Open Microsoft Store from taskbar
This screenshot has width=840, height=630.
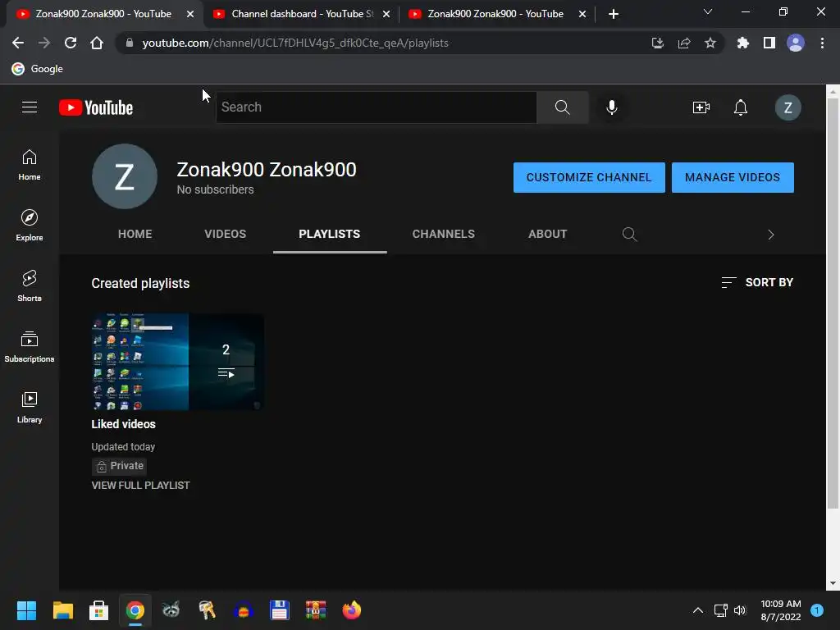pyautogui.click(x=98, y=610)
